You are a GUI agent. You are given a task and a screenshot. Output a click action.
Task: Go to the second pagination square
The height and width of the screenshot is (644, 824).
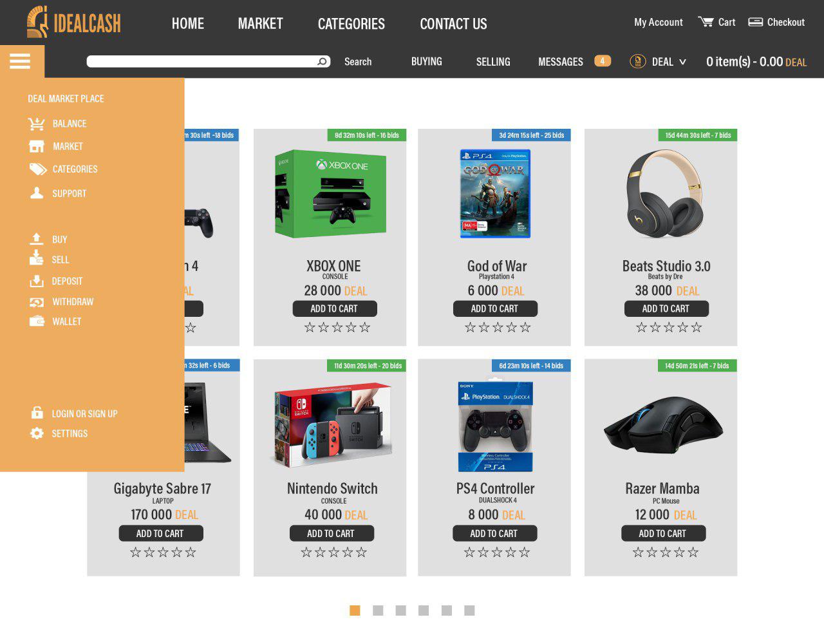click(x=378, y=610)
